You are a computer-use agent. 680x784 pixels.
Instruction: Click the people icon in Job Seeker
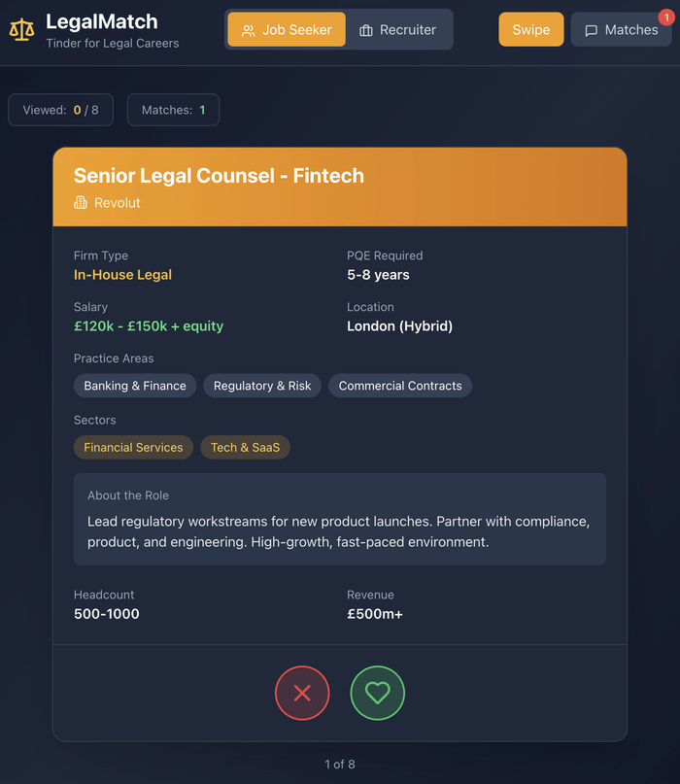pyautogui.click(x=249, y=30)
